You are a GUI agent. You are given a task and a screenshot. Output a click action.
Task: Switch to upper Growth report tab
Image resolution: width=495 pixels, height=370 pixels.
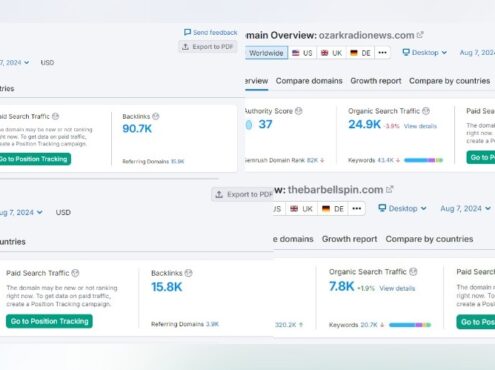[x=376, y=81]
